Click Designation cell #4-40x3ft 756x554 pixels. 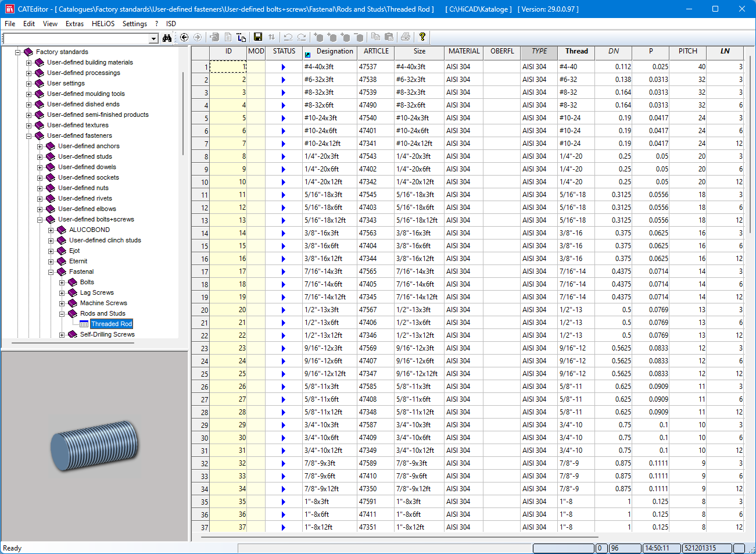click(x=330, y=67)
